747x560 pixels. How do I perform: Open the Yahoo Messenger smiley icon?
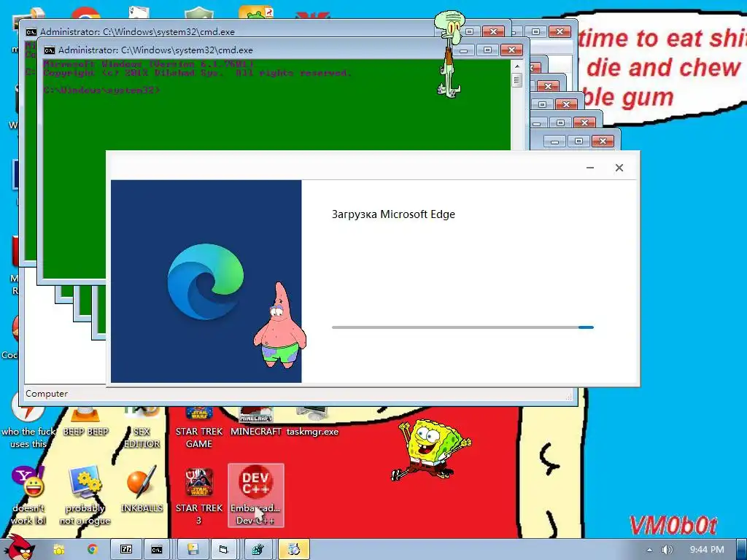28,495
